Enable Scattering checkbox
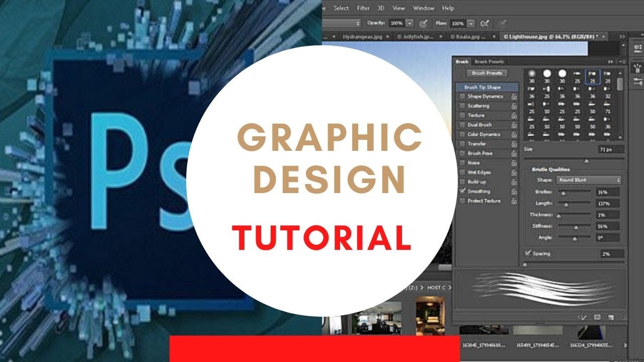The height and width of the screenshot is (362, 644). click(x=462, y=106)
